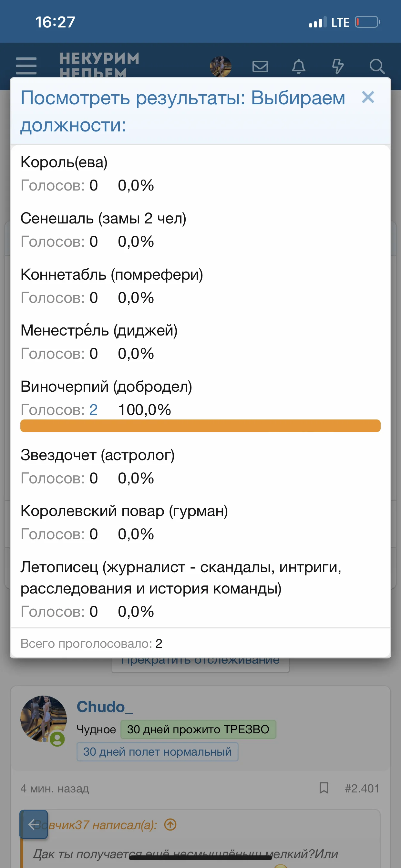Tap the '4 мин. назад' timestamp
The image size is (401, 868).
tap(55, 788)
